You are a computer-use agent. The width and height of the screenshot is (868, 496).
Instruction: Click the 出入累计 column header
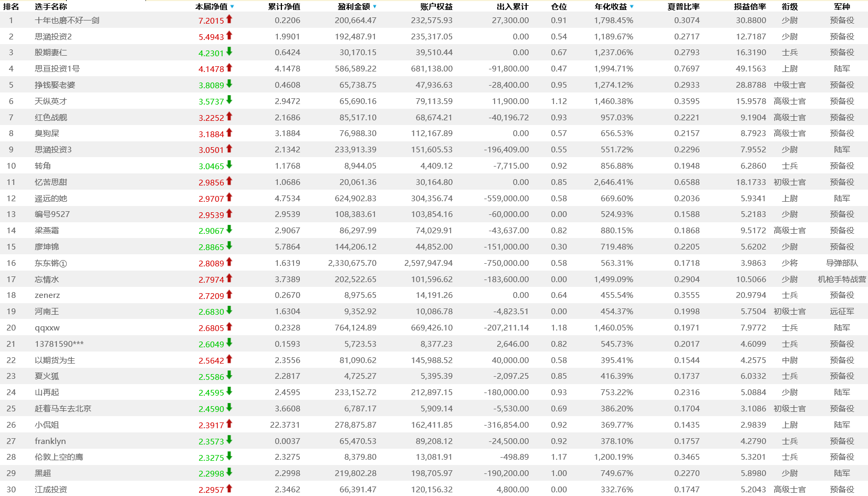tap(513, 7)
